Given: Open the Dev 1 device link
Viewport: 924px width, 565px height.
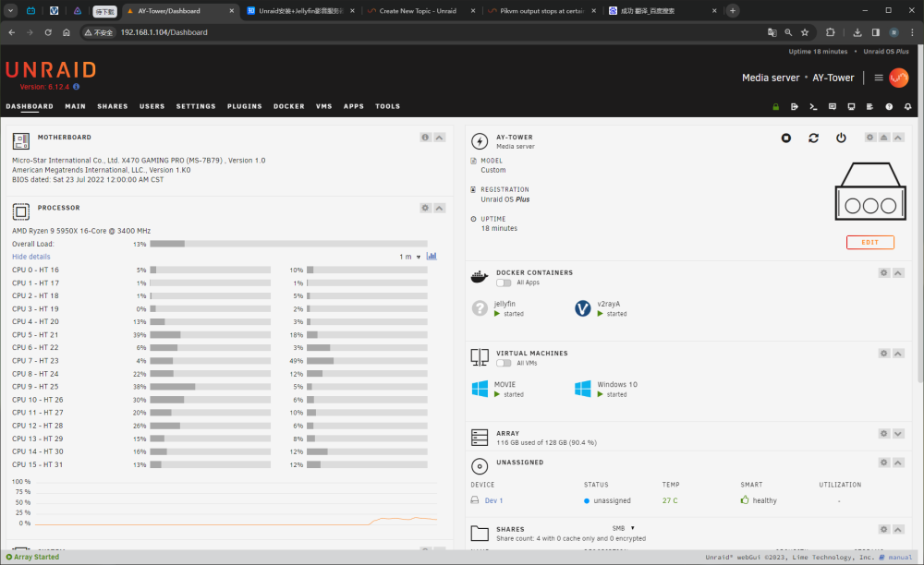Looking at the screenshot, I should click(493, 501).
